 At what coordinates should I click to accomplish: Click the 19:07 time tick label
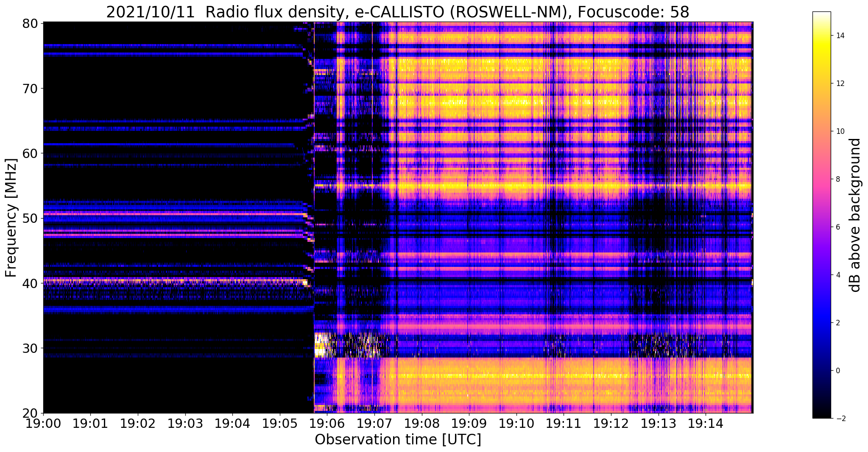pos(374,424)
